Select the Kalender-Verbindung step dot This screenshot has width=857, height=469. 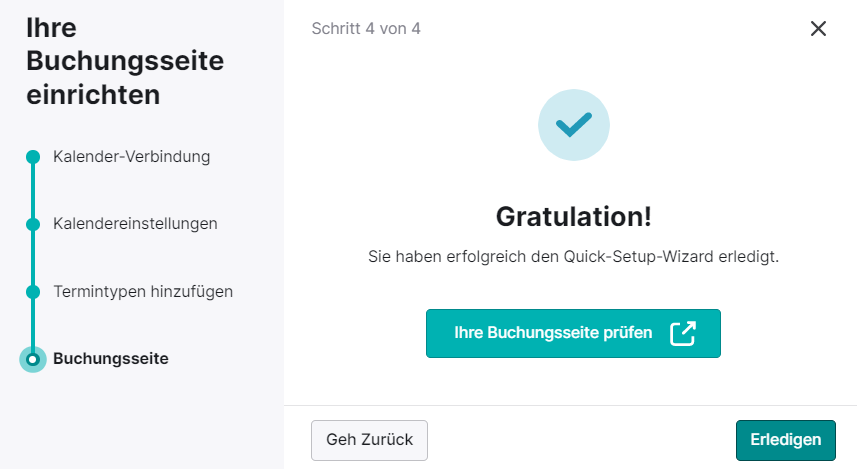[x=33, y=157]
